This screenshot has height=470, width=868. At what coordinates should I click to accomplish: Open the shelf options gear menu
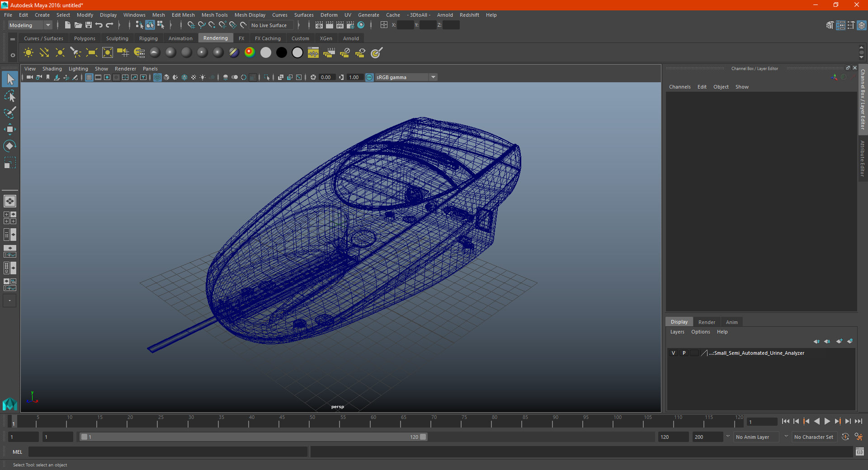[x=13, y=55]
